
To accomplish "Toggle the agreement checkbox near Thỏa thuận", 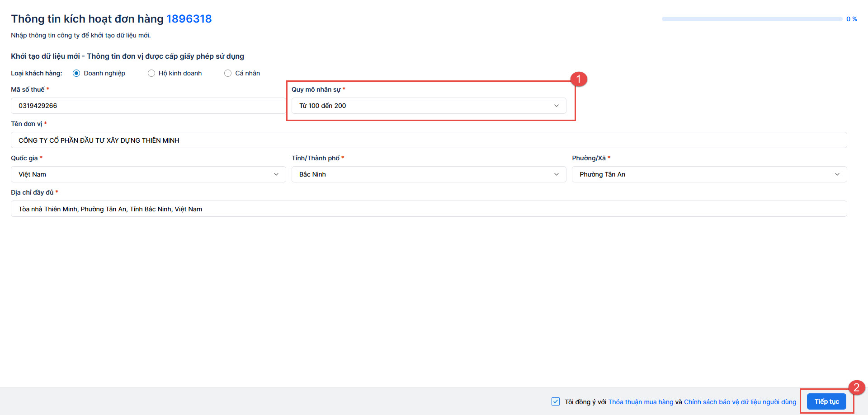I will point(556,401).
